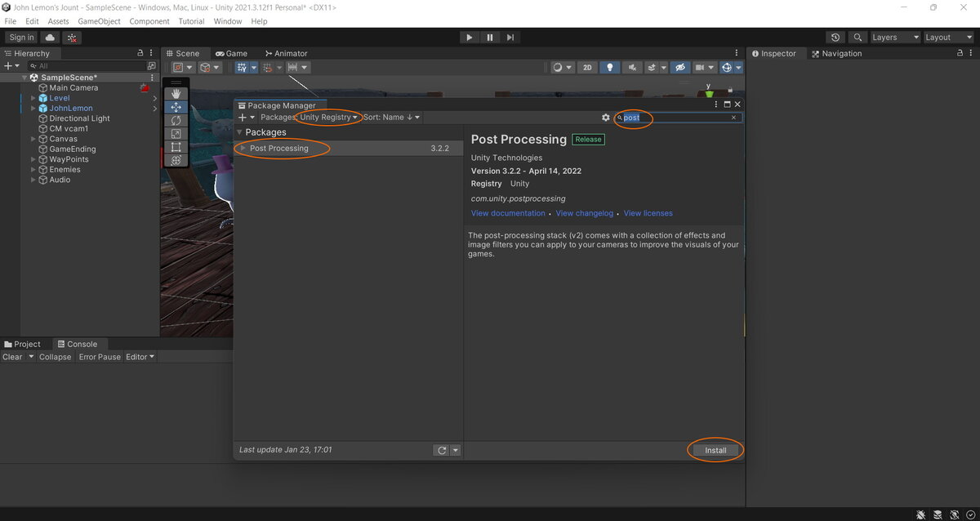Open Package Manager advanced settings gear
The image size is (980, 521).
pyautogui.click(x=606, y=118)
